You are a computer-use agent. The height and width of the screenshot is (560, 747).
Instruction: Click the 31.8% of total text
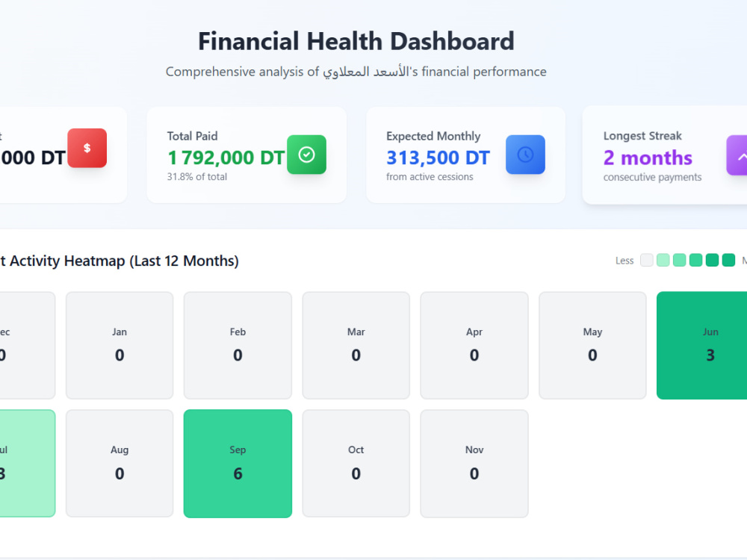point(196,177)
